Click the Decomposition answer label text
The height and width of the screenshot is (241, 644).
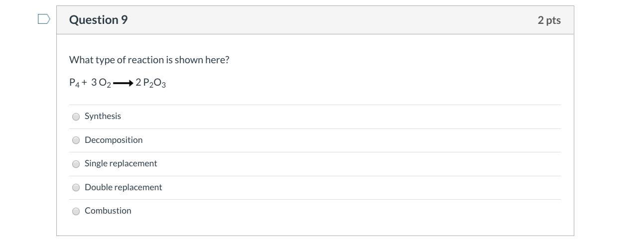[x=114, y=140]
